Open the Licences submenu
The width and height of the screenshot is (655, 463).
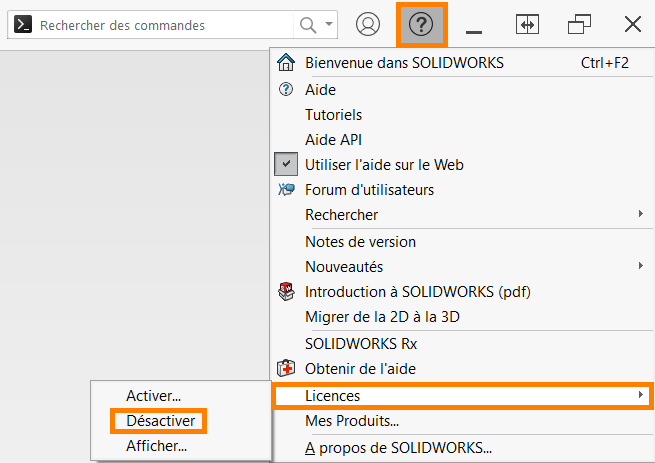[x=462, y=395]
